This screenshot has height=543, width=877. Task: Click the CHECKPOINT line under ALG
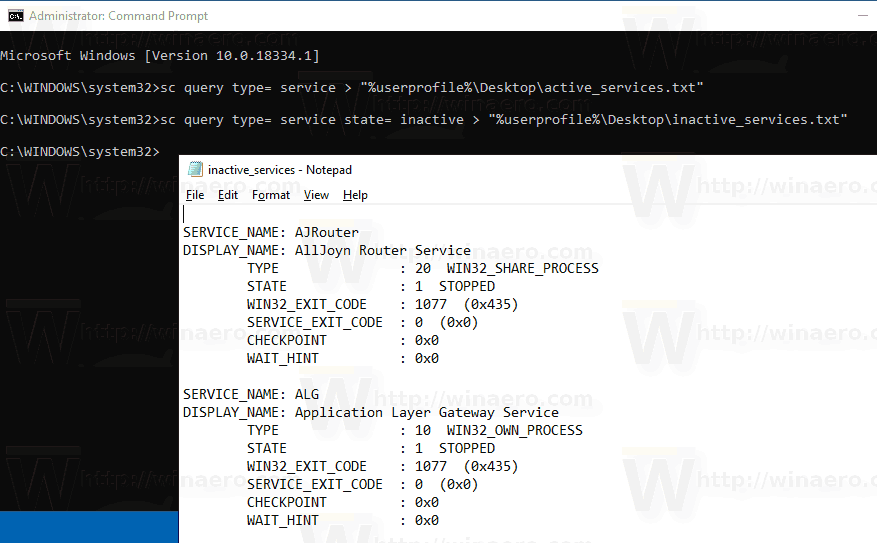pos(343,502)
